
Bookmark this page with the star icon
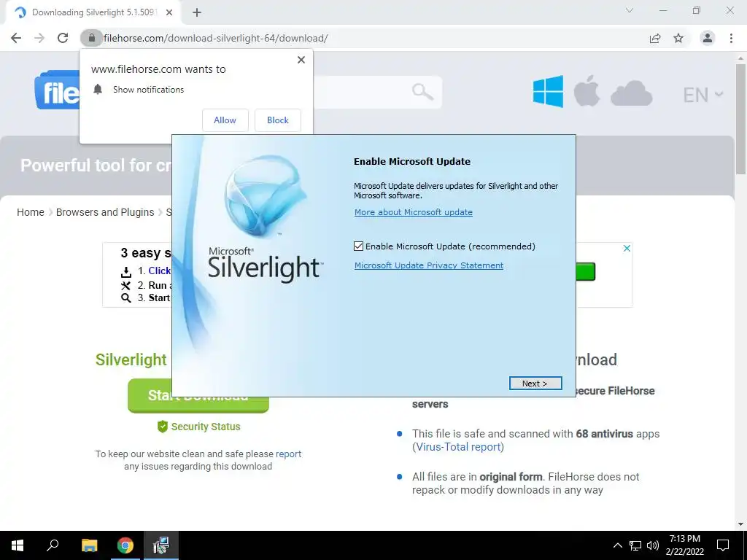[678, 38]
